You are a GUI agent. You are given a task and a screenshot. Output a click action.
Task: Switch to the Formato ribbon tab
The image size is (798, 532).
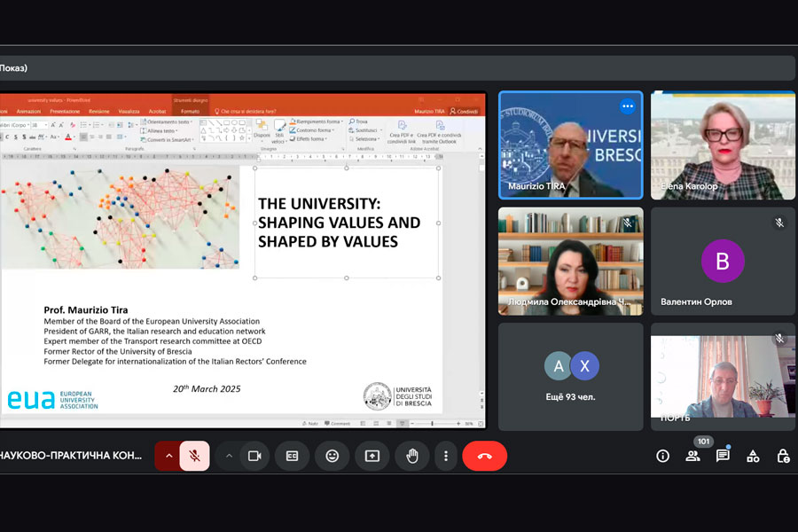coord(190,112)
